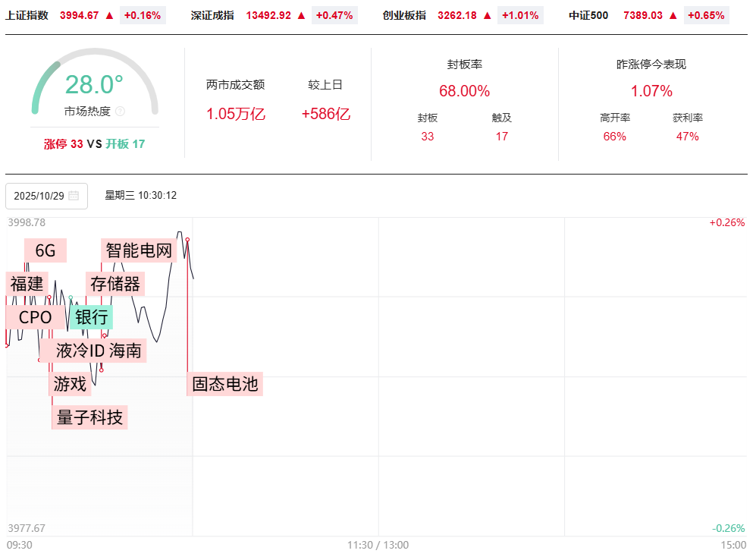Click the 开板 17 count

tap(125, 143)
